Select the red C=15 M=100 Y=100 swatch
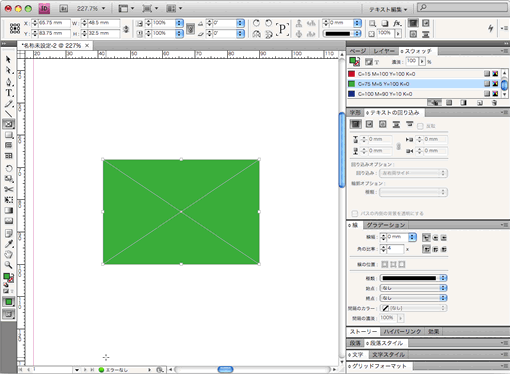The height and width of the screenshot is (374, 510). coord(423,74)
